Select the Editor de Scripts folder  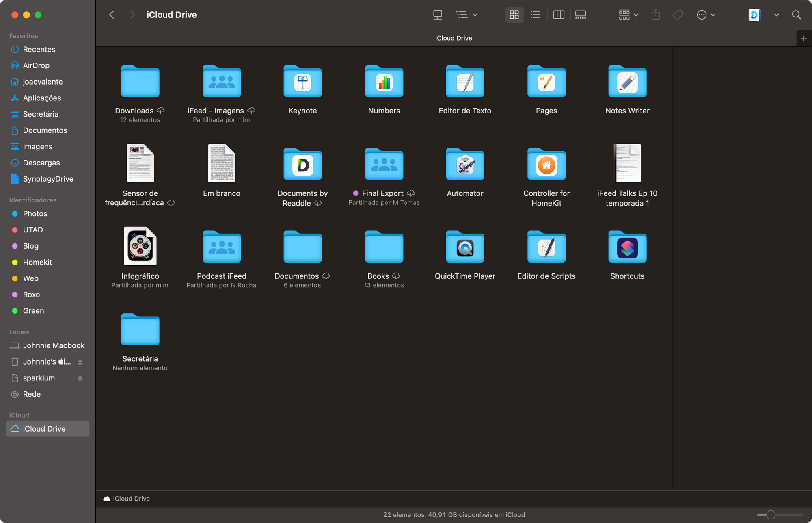click(546, 247)
